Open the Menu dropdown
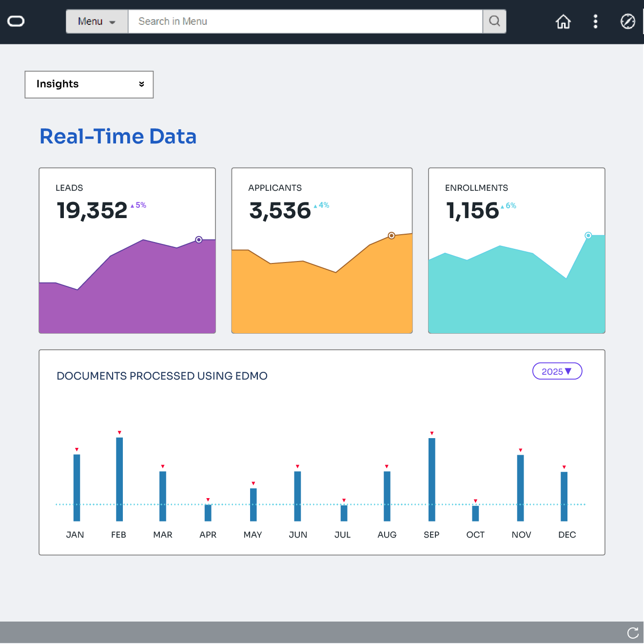Image resolution: width=644 pixels, height=644 pixels. 97,21
